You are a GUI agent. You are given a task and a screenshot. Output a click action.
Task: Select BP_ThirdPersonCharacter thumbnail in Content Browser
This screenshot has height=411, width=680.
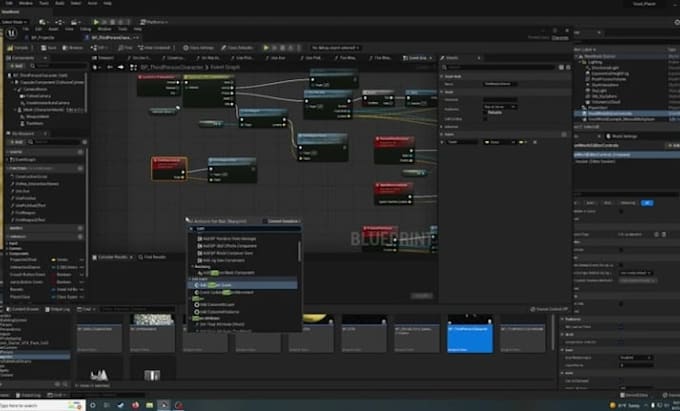470,334
